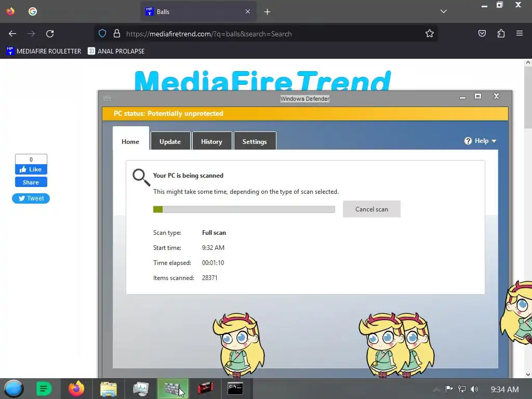Tweet this page

tap(31, 198)
